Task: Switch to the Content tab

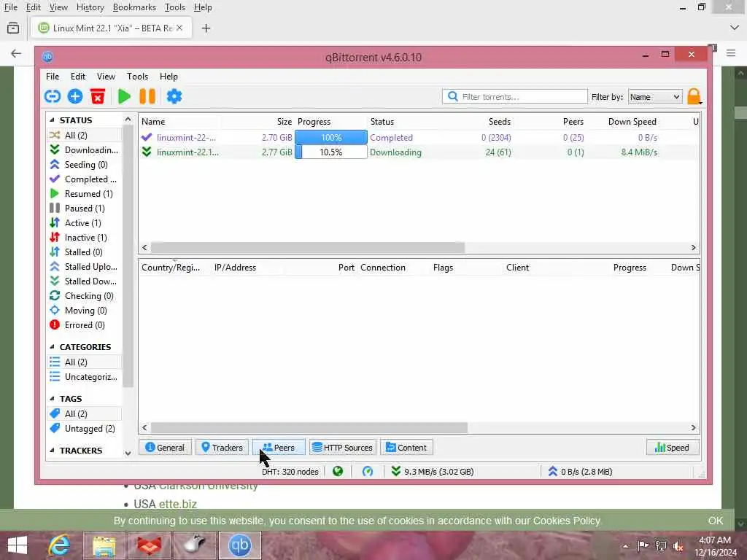Action: click(406, 448)
